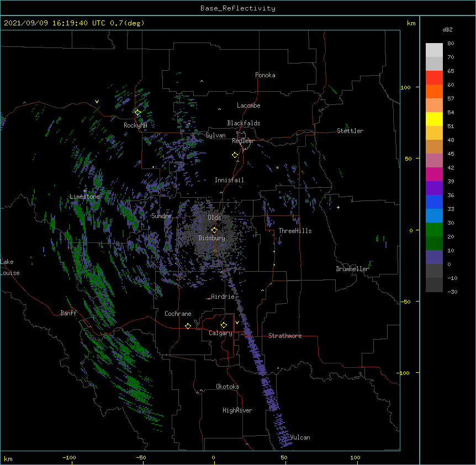
Task: Click the Strathmore label
Action: point(285,336)
